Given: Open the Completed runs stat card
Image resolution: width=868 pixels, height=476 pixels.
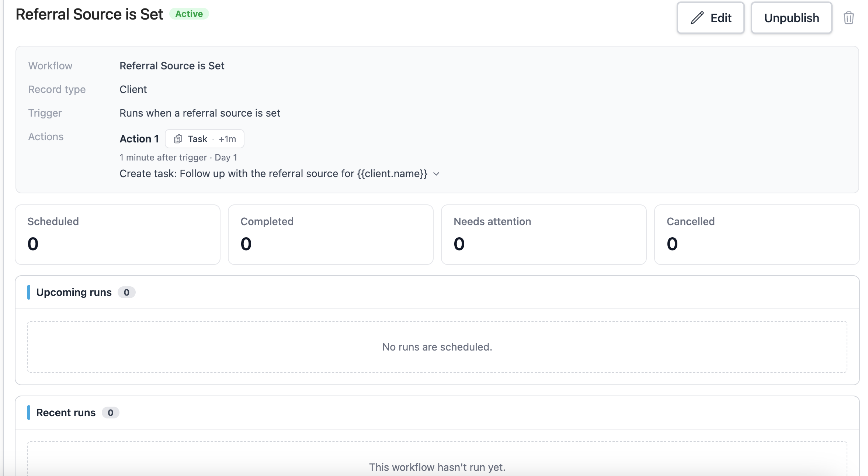Looking at the screenshot, I should coord(331,235).
